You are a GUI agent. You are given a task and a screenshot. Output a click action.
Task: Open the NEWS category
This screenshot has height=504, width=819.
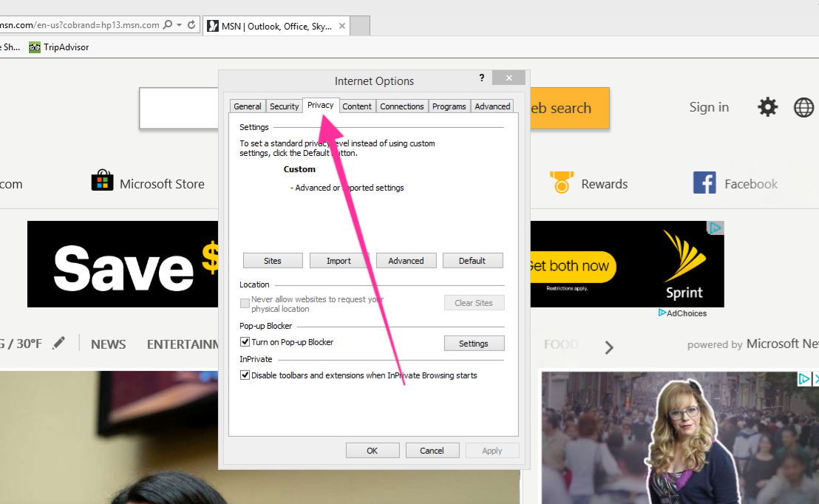click(108, 344)
